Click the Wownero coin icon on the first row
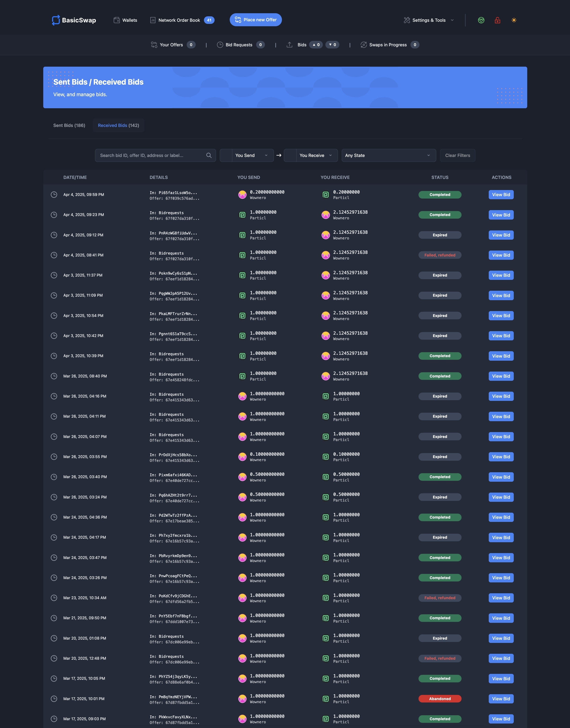 [242, 195]
